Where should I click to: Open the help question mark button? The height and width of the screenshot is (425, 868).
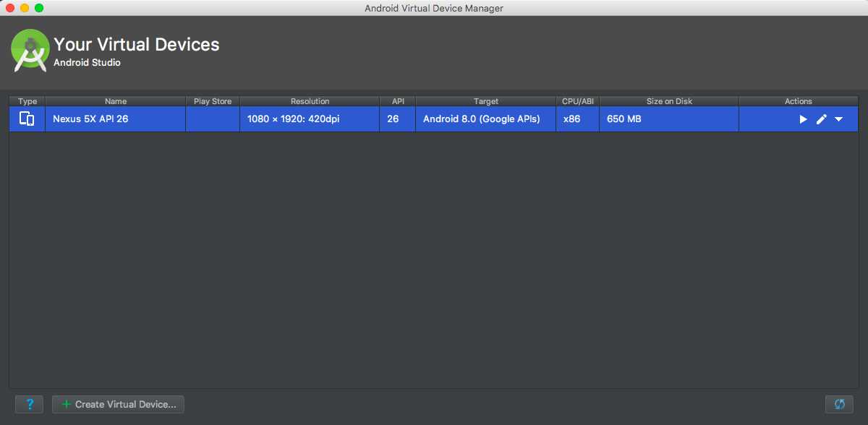point(29,404)
